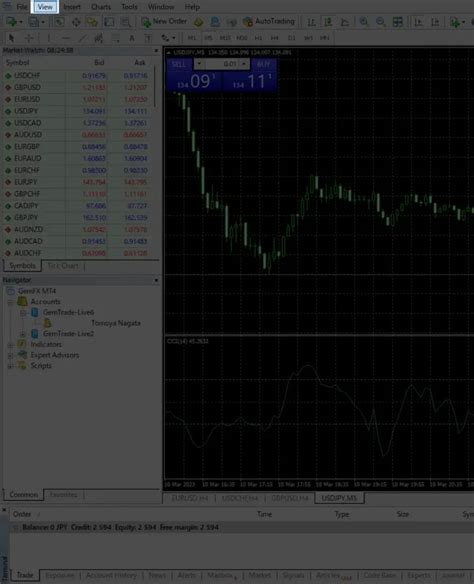Click the Tile Windows icon
This screenshot has height=584, width=474.
(398, 22)
